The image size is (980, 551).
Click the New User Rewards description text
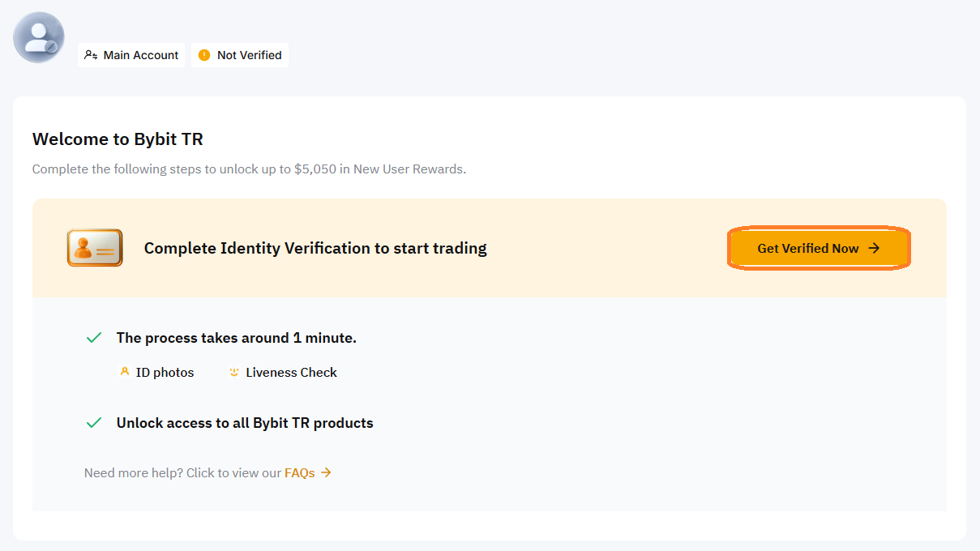[250, 169]
